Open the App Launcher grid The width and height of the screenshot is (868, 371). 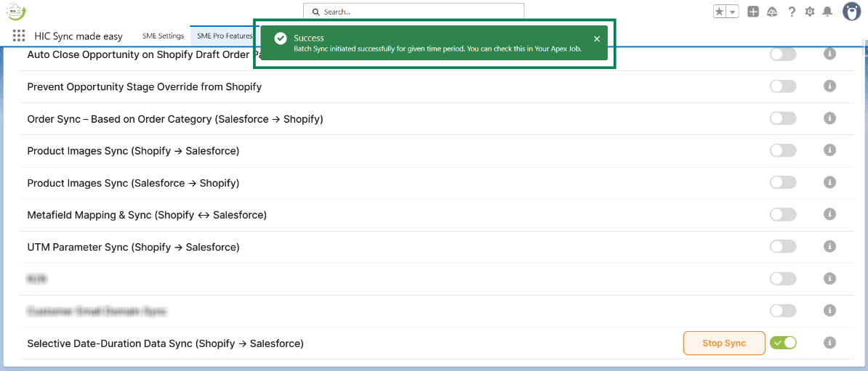19,36
